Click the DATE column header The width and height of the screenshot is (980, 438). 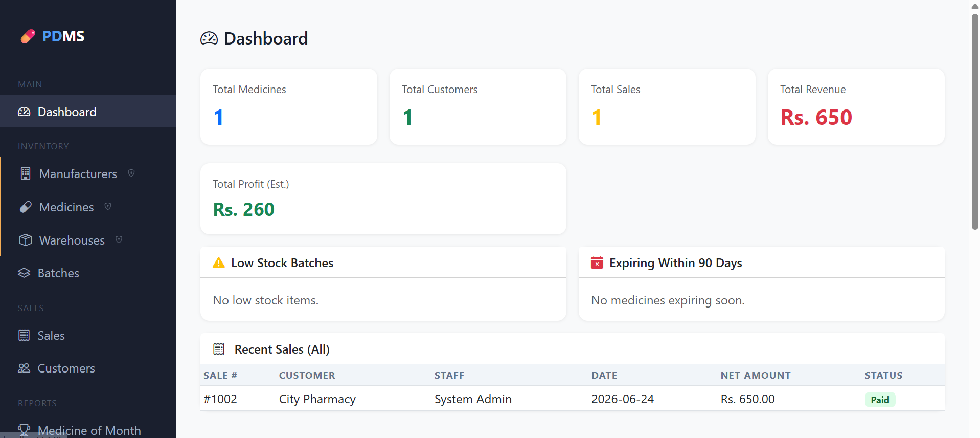[604, 376]
